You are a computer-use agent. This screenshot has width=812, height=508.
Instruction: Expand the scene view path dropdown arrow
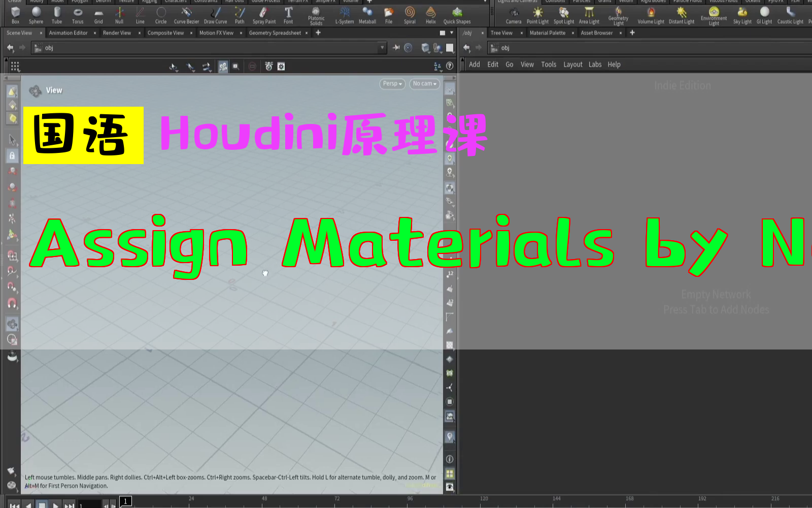(382, 48)
